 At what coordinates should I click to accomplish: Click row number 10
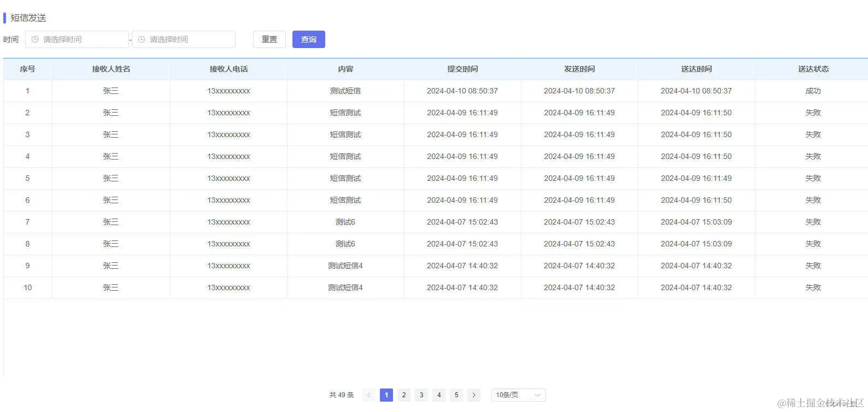[x=27, y=287]
